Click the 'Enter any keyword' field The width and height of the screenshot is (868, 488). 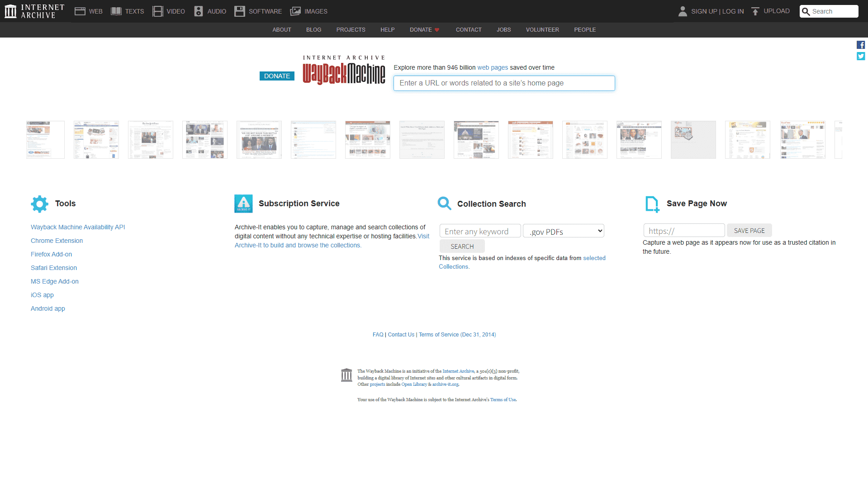[480, 231]
